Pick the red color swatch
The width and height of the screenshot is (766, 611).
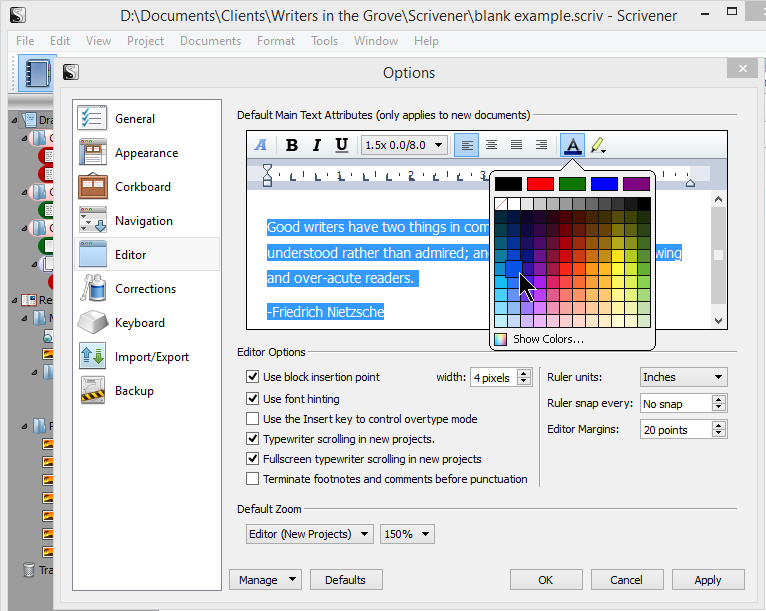(x=540, y=184)
